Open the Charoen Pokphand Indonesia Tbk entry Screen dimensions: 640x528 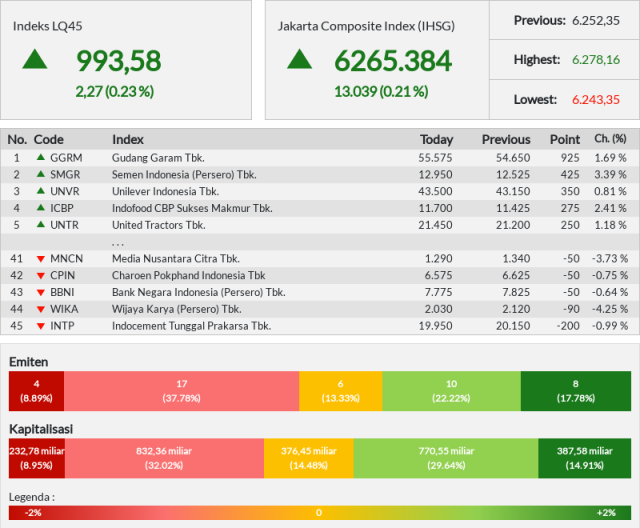189,275
